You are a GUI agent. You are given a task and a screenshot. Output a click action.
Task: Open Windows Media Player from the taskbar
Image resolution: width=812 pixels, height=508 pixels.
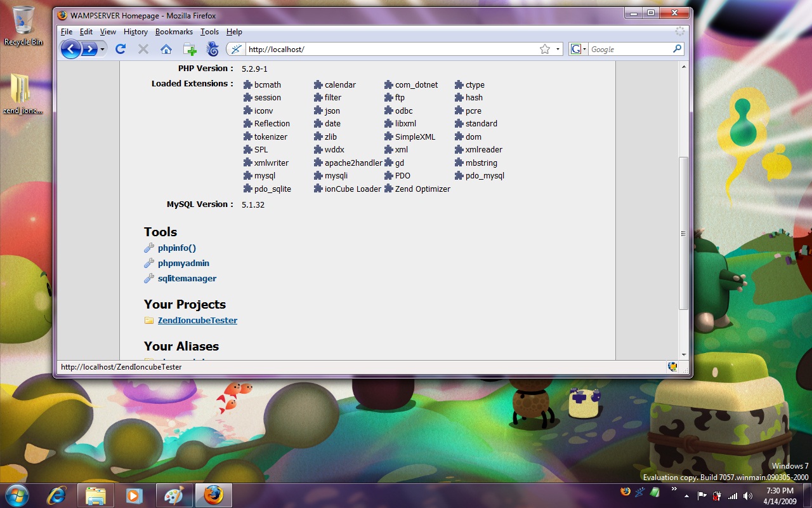click(x=134, y=495)
